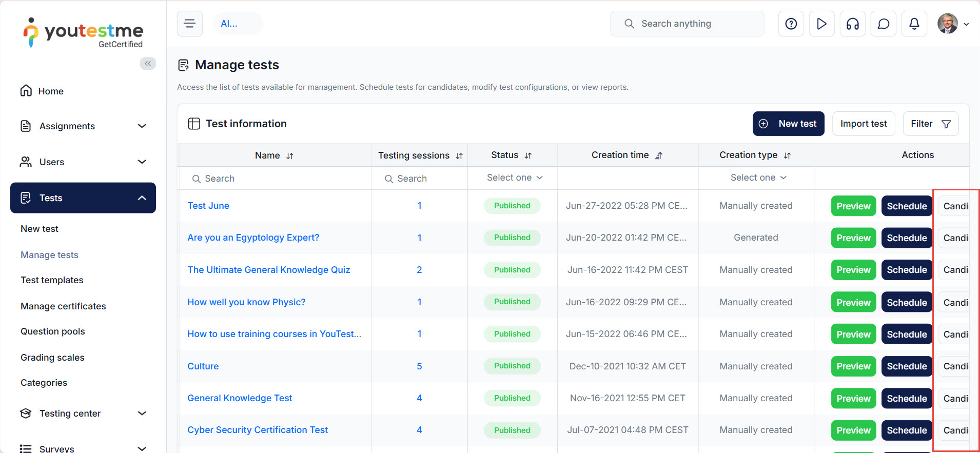Open the Status filter dropdown
Image resolution: width=980 pixels, height=453 pixels.
[x=514, y=178]
